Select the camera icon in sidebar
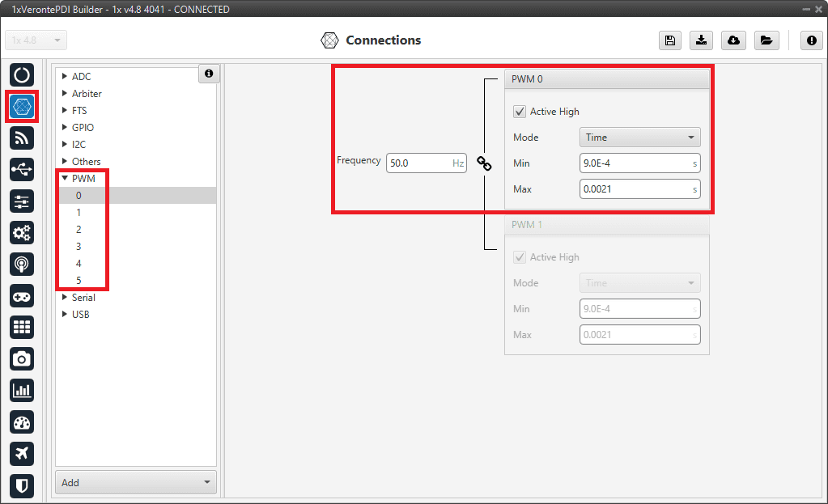 click(22, 358)
